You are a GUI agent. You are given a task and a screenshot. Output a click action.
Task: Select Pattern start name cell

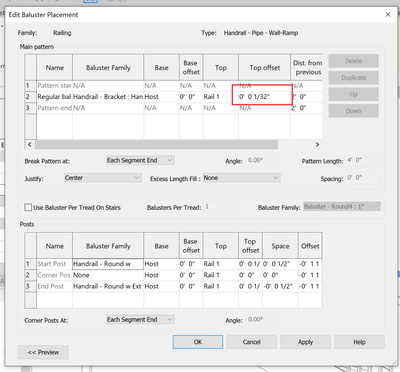[54, 86]
